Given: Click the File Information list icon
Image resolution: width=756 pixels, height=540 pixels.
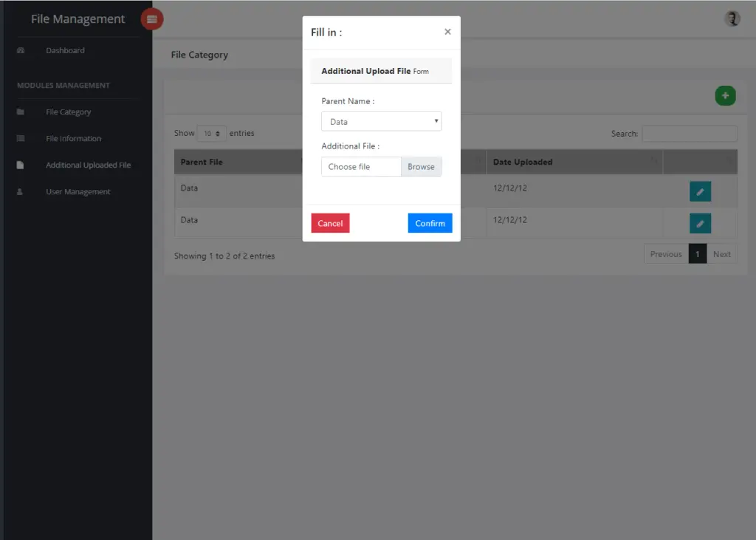Looking at the screenshot, I should coord(21,138).
